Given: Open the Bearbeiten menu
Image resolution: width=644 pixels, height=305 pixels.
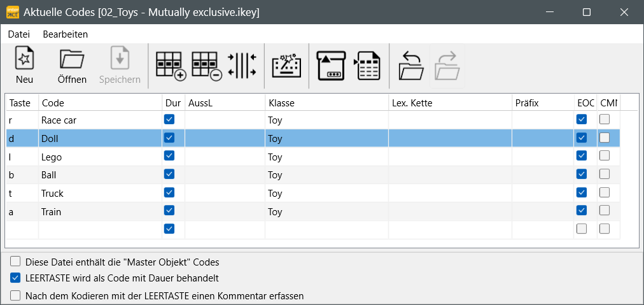Looking at the screenshot, I should [66, 34].
